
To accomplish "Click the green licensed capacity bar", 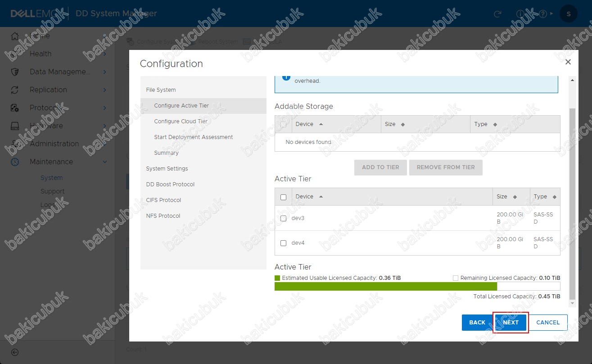I will (386, 287).
